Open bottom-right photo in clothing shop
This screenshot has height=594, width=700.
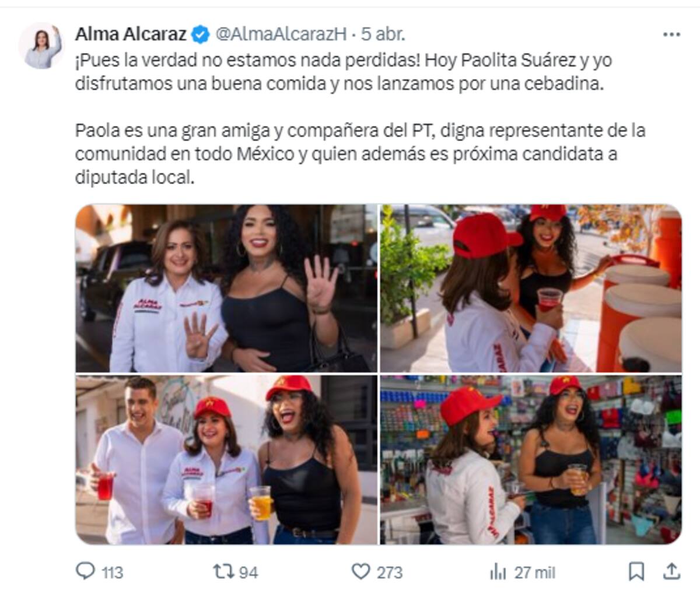click(531, 459)
